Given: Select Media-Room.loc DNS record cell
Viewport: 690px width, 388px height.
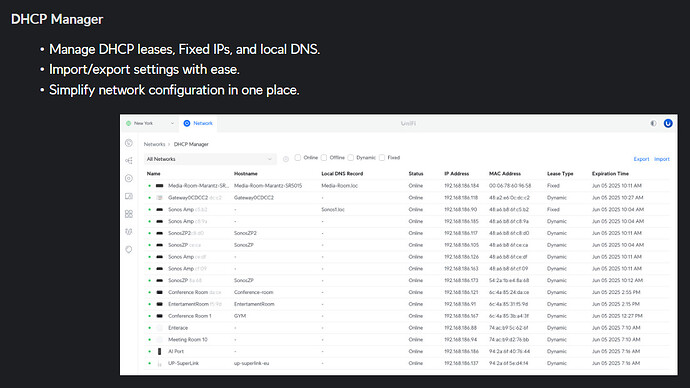Looking at the screenshot, I should click(340, 186).
